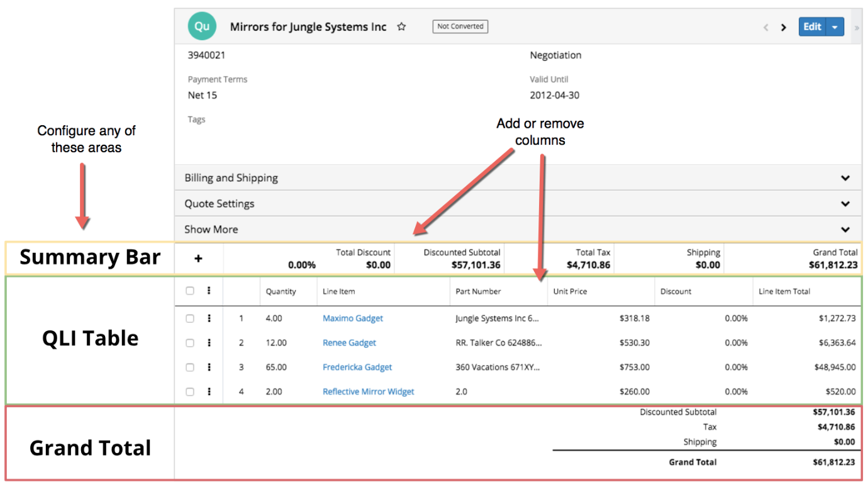The width and height of the screenshot is (868, 487).
Task: Click the Edit button
Action: pos(812,27)
